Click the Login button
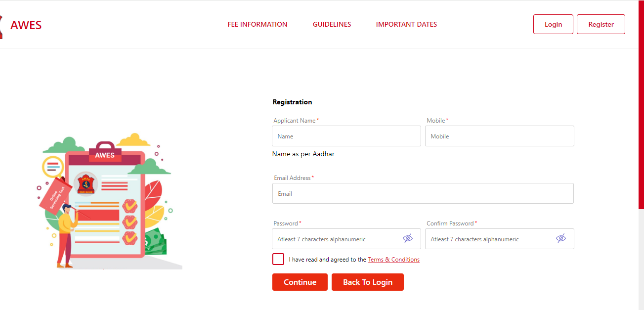This screenshot has width=644, height=310. click(x=553, y=24)
